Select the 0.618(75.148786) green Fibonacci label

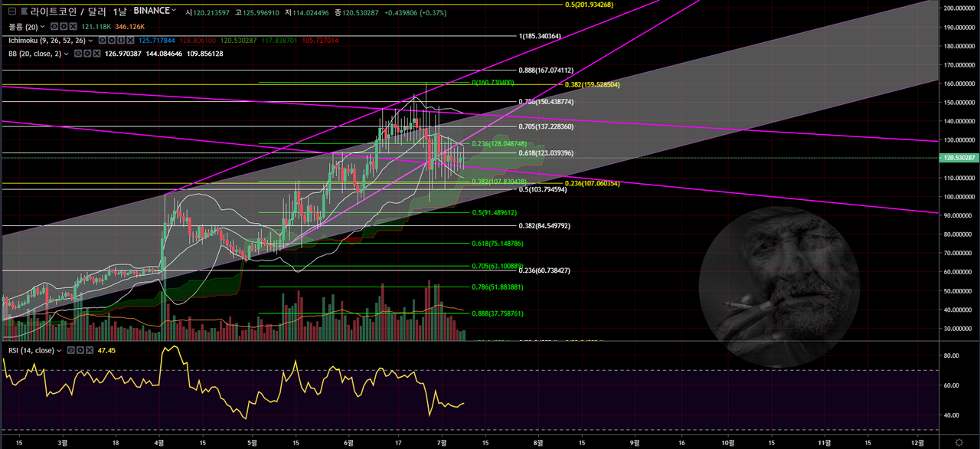pyautogui.click(x=497, y=244)
